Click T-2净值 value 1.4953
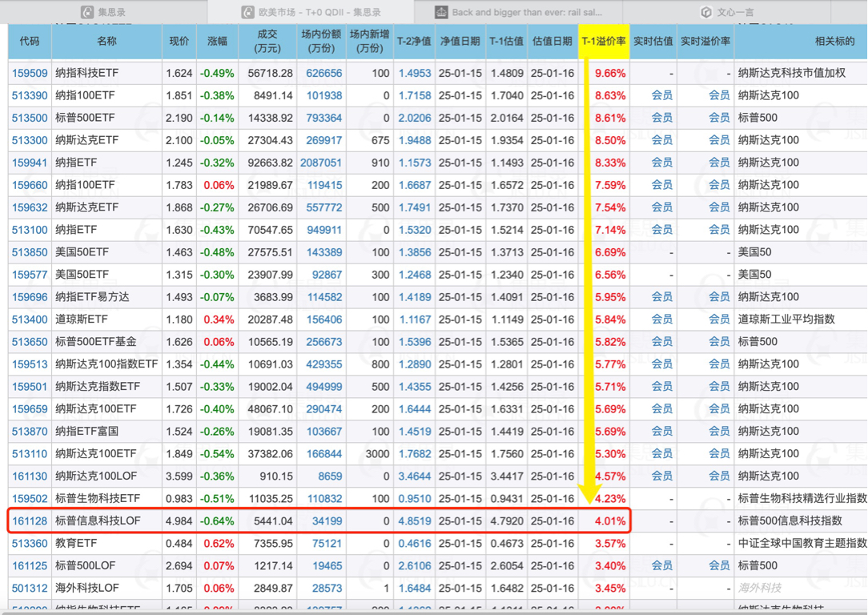868x615 pixels. [415, 73]
